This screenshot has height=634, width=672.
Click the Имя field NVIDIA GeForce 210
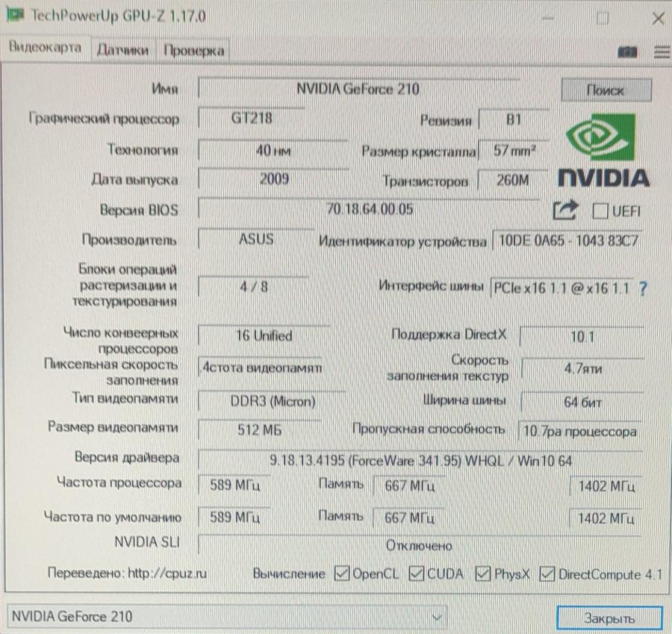click(358, 89)
